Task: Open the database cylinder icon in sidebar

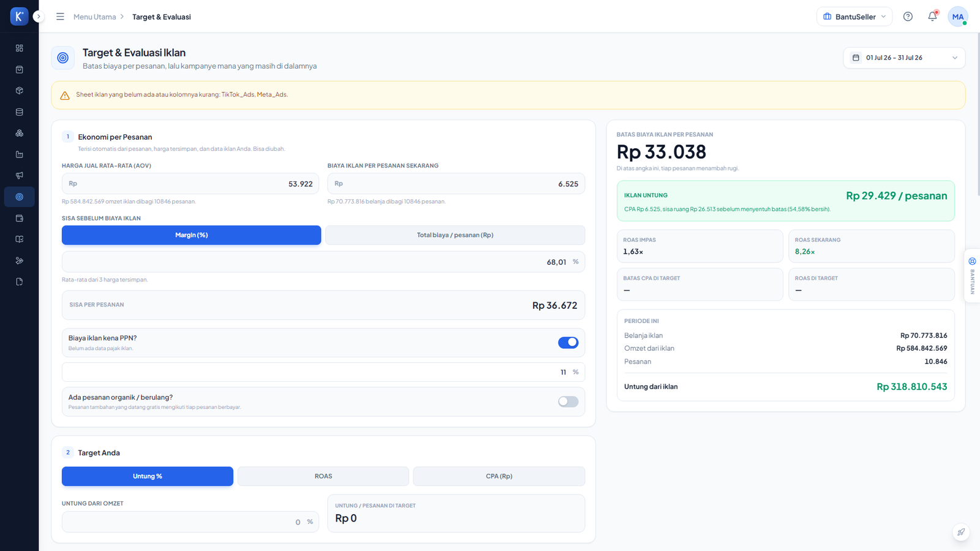Action: [19, 112]
